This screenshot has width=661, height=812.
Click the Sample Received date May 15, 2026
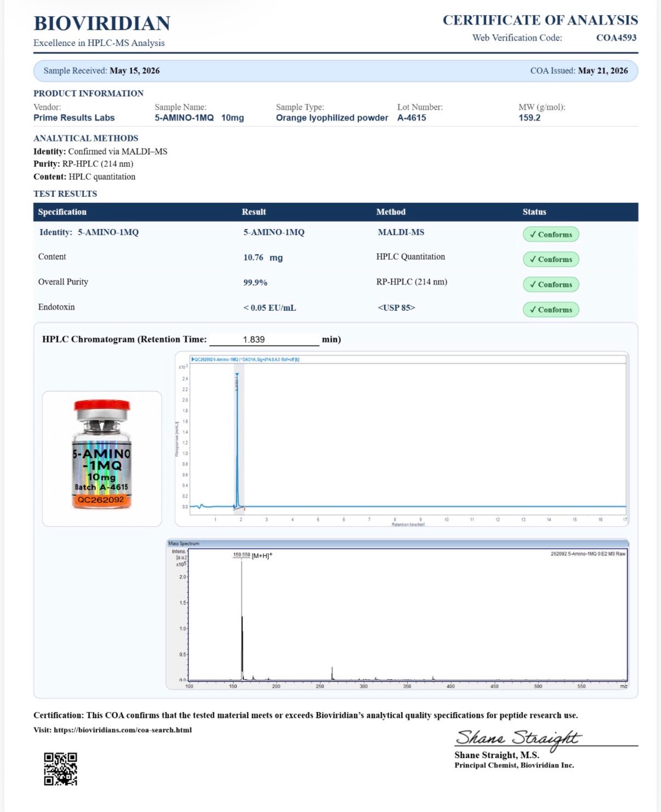coord(135,71)
